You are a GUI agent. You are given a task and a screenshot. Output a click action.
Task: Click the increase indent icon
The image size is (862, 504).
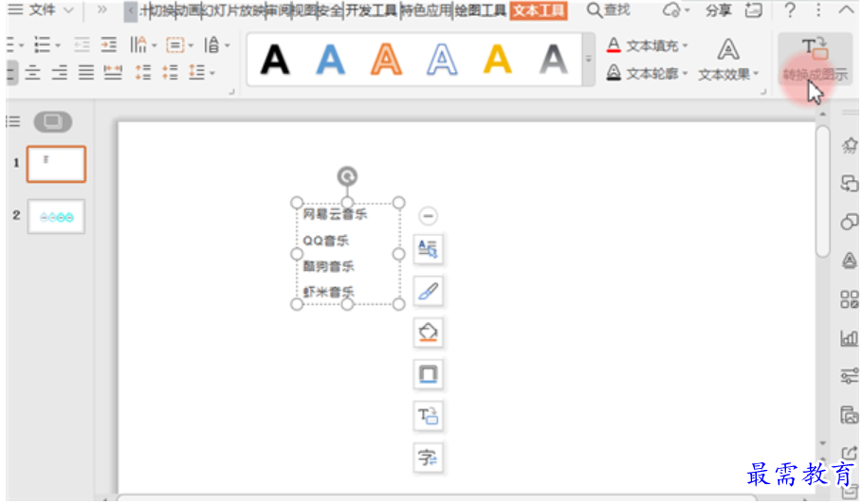click(109, 45)
